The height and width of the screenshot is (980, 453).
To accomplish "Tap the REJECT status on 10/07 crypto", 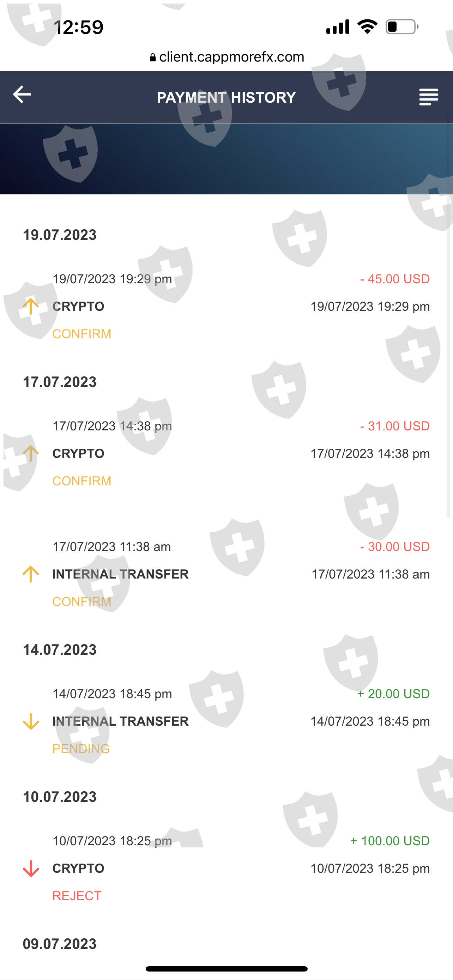I will pos(77,896).
